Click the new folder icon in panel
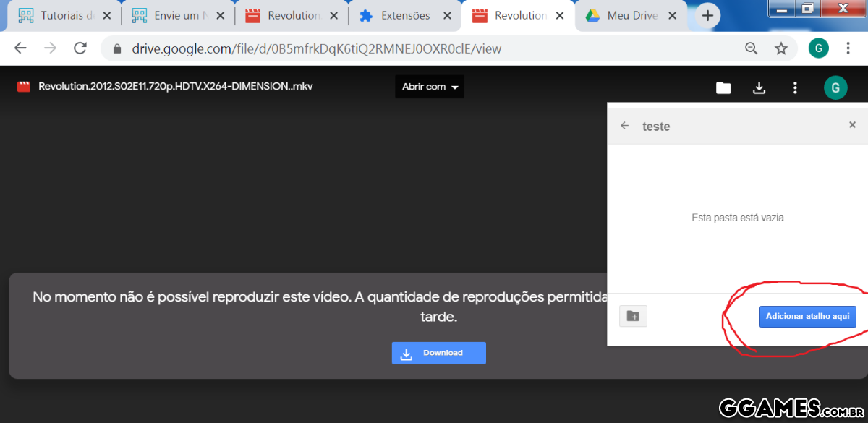 click(x=633, y=316)
